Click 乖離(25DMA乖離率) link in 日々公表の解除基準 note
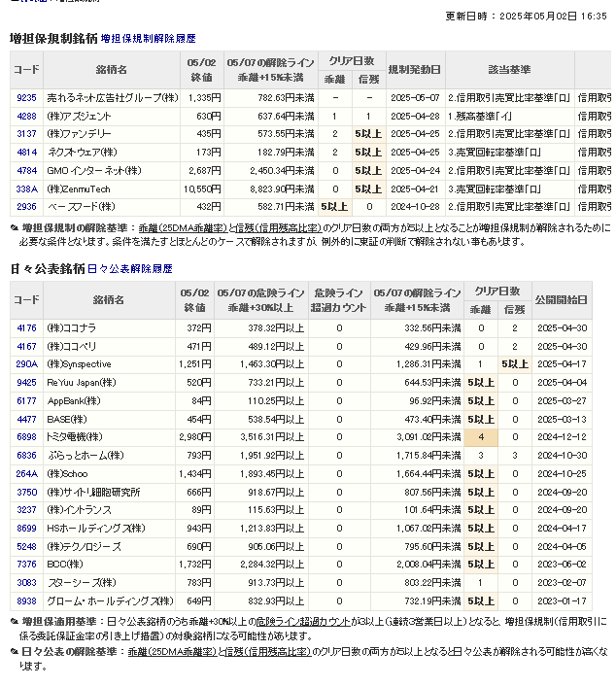This screenshot has height=686, width=616. tap(172, 651)
